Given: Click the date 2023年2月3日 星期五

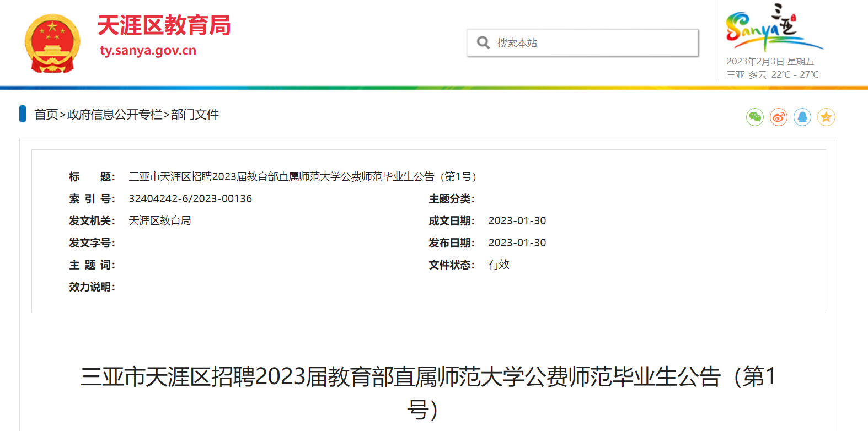Looking at the screenshot, I should tap(770, 61).
